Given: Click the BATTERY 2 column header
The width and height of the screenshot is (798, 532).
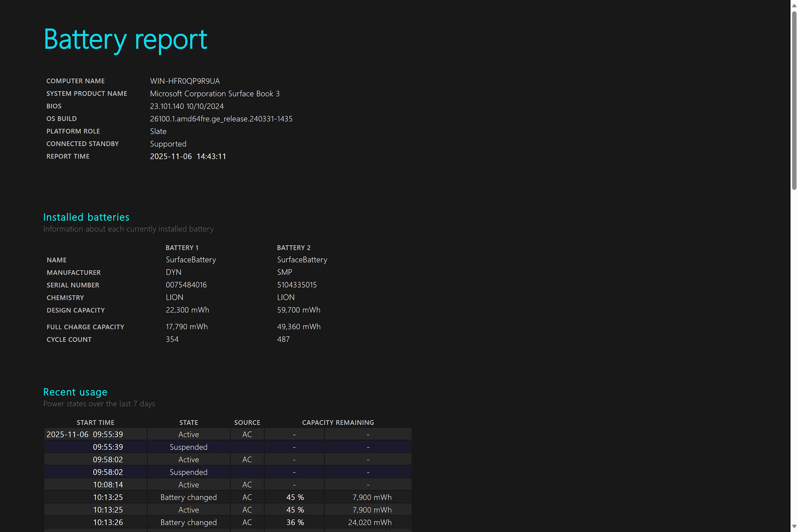Looking at the screenshot, I should [x=293, y=248].
